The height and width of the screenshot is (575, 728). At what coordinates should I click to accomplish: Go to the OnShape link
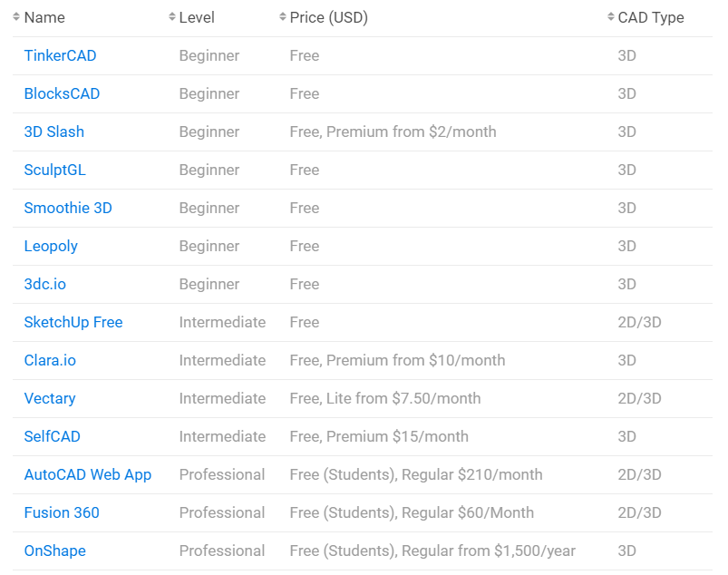pos(54,551)
